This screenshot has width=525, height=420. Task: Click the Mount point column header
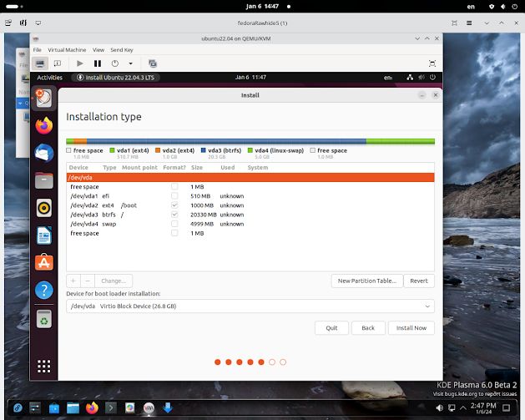(x=139, y=168)
